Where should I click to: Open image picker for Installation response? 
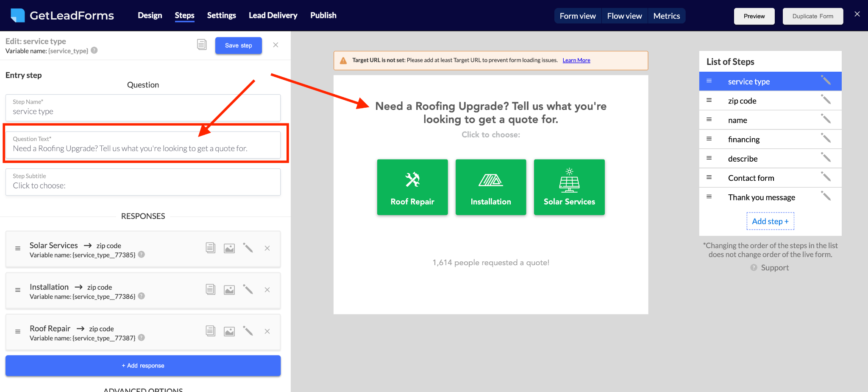229,290
